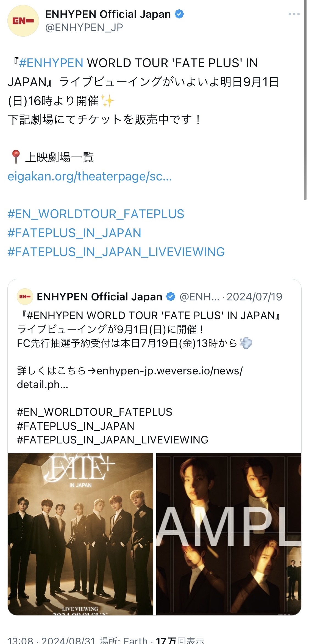
Task: Open the blue #FATEPLUS_IN_JAPAN hashtag
Action: pos(74,233)
